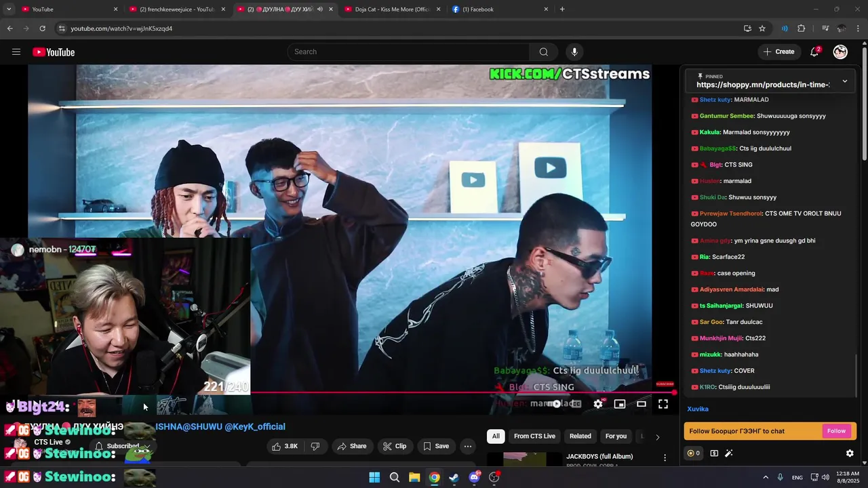
Task: View site information icon in address bar
Action: click(x=62, y=28)
